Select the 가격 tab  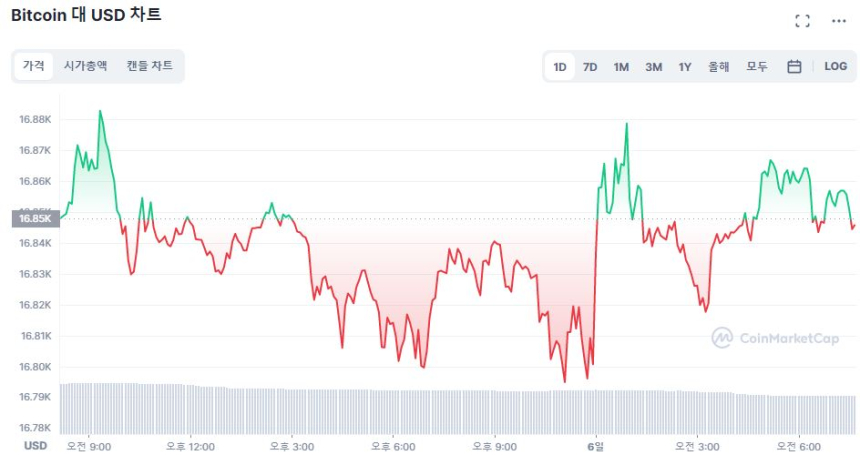pos(34,66)
